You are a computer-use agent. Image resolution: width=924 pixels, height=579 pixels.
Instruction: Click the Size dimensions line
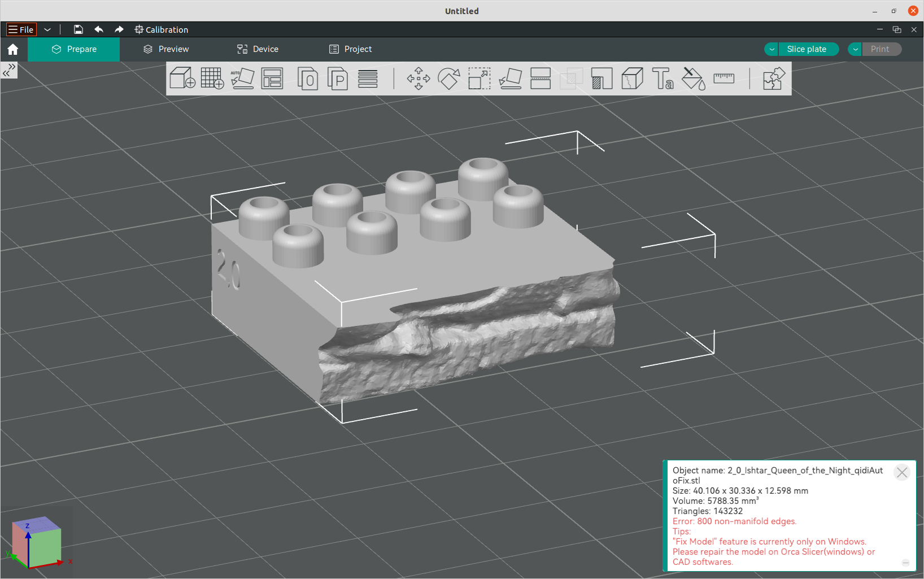[x=740, y=491]
